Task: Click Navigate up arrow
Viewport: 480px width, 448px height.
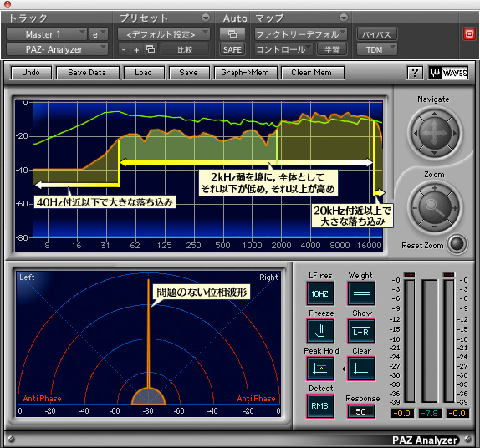Action: click(434, 114)
